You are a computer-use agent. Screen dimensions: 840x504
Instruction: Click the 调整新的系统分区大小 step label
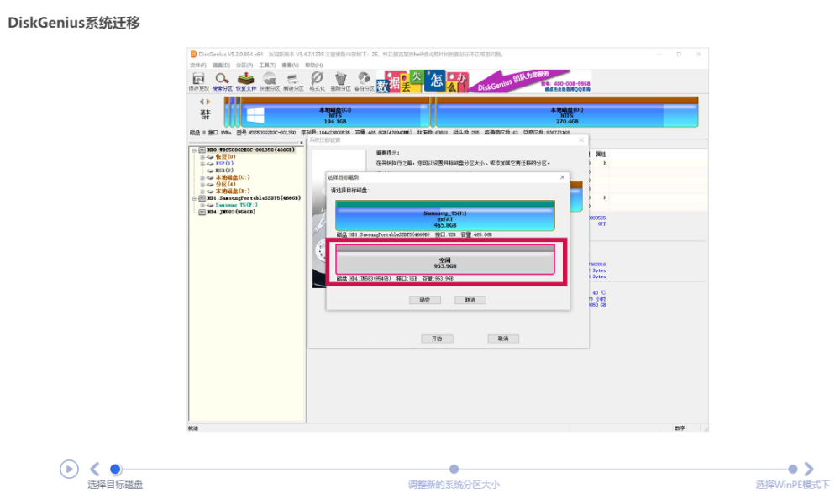(454, 485)
